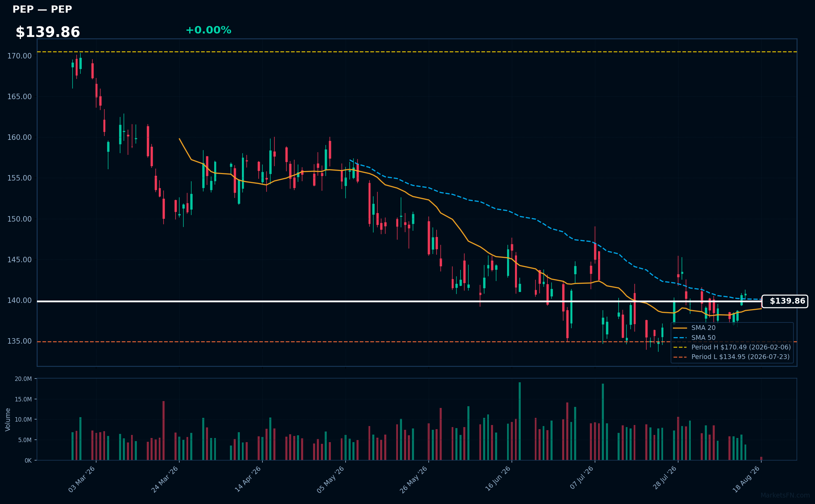
Task: Select the "03 Mar '26" date label
Action: coord(81,479)
